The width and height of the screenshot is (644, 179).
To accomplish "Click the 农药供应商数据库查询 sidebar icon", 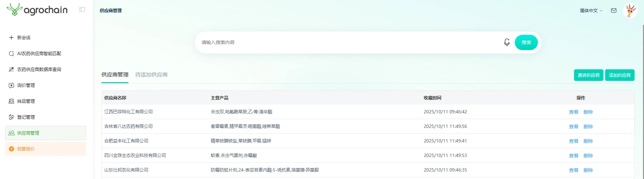I will 11,69.
